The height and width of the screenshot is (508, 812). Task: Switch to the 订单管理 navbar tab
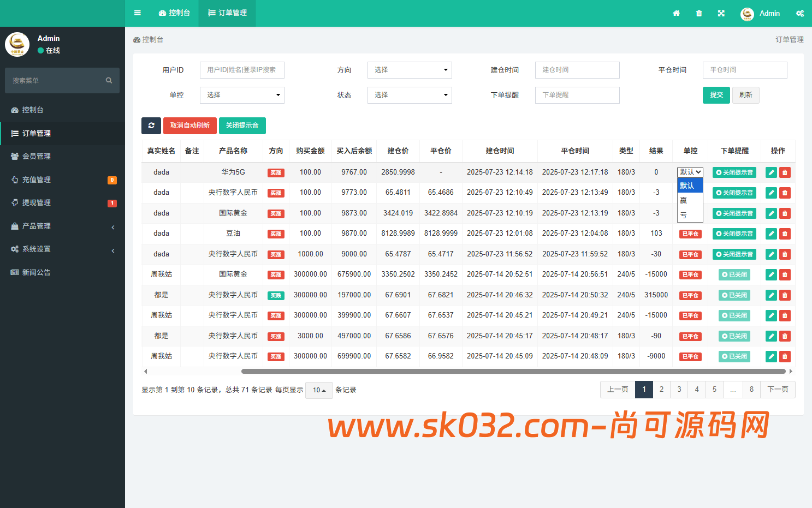[x=227, y=13]
